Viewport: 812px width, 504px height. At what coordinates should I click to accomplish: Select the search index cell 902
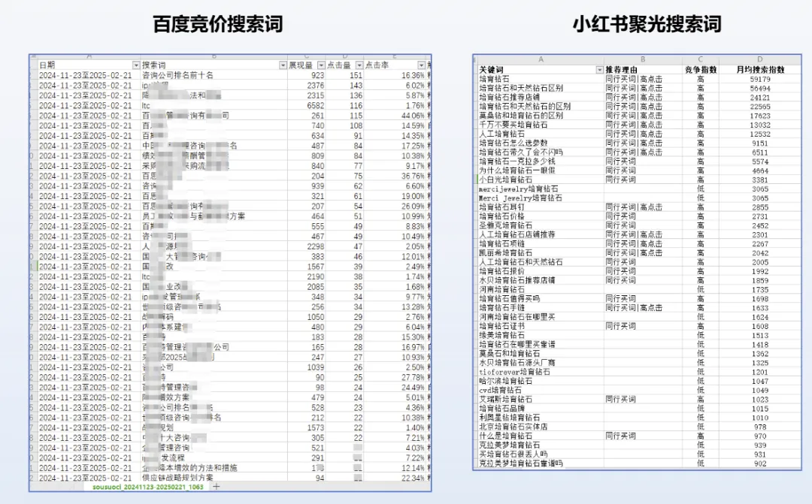pos(759,463)
